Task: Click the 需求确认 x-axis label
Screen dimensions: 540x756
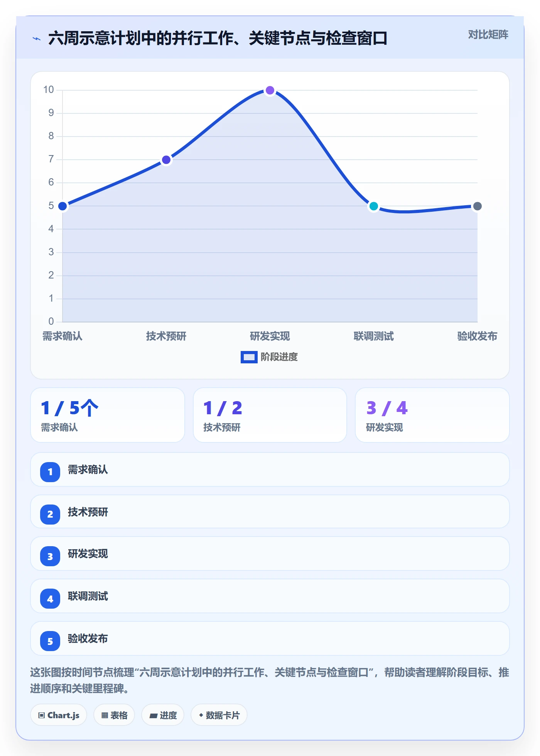Action: pyautogui.click(x=62, y=336)
